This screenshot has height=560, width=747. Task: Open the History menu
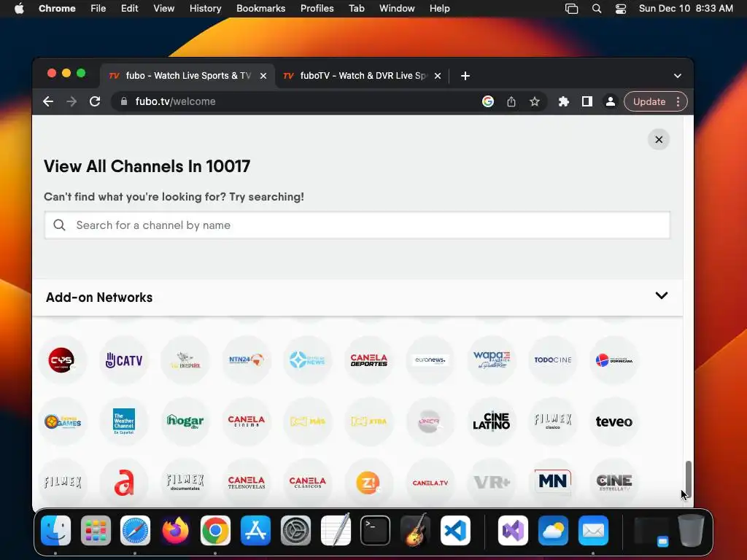[205, 9]
